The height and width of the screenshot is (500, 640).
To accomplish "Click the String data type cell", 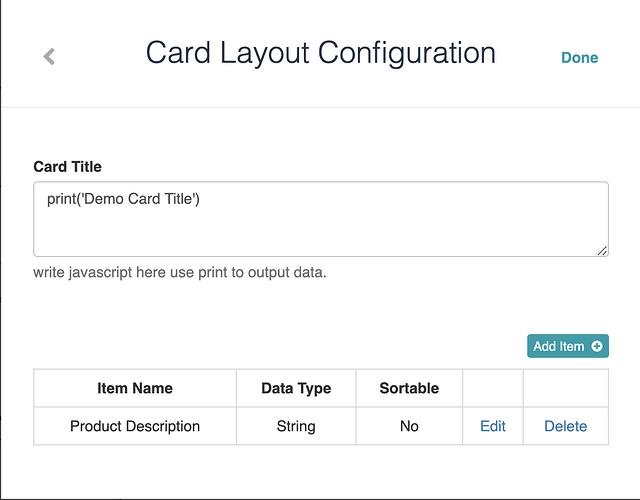I will point(296,426).
